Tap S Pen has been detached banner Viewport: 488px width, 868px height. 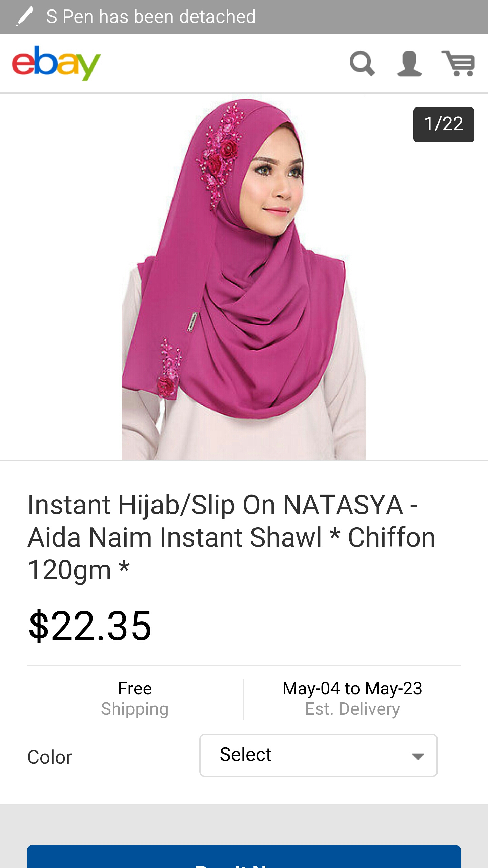(x=151, y=17)
